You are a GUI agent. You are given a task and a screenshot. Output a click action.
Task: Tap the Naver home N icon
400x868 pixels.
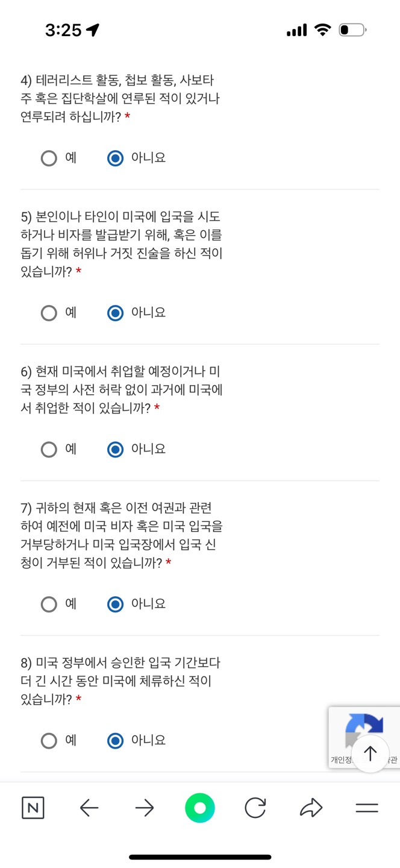[33, 808]
